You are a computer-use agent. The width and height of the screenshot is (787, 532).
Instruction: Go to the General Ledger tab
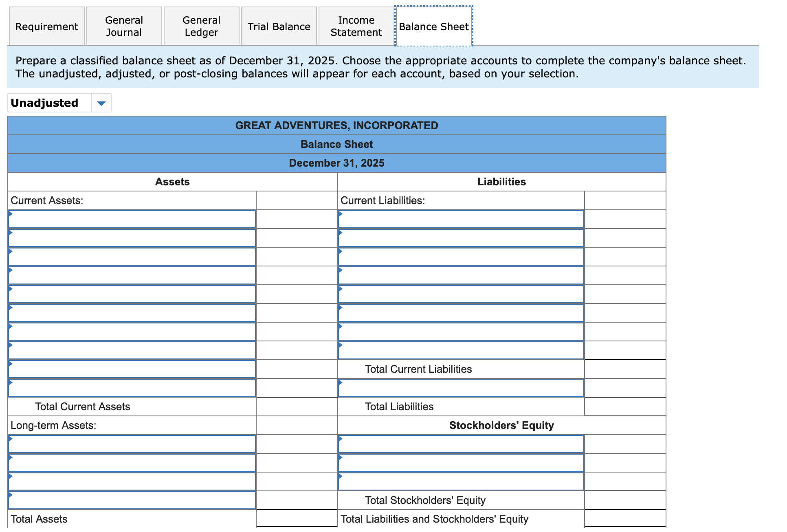[x=201, y=26]
